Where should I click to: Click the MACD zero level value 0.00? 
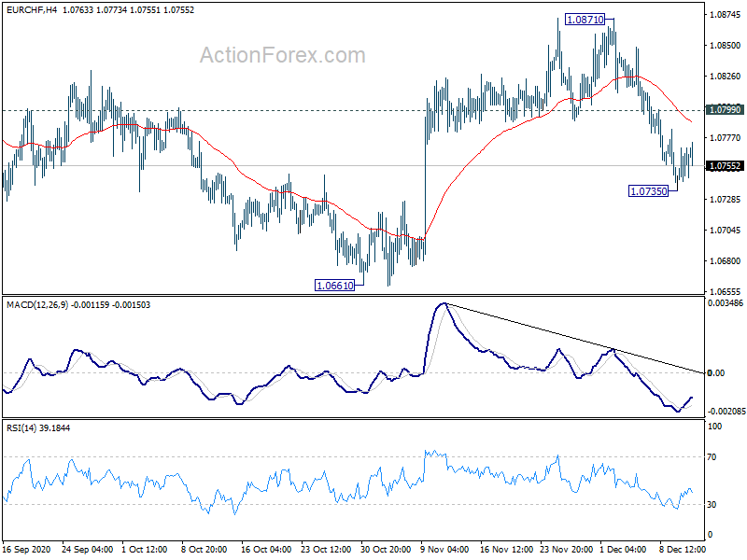tap(716, 372)
